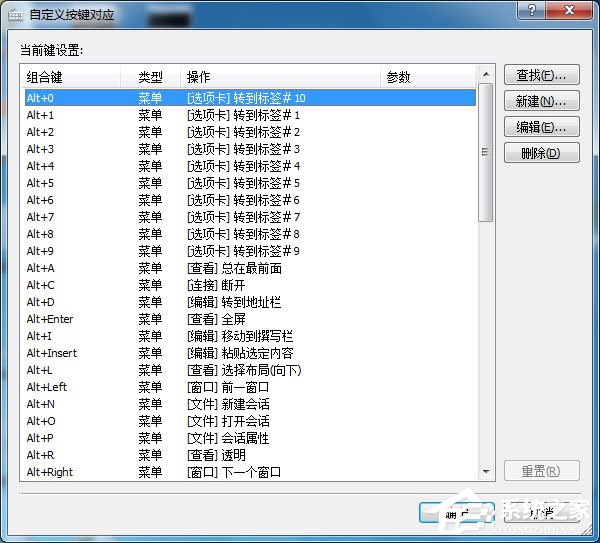Screen dimensions: 600x543
Task: Click action text [连接] 断开
Action: coord(216,285)
